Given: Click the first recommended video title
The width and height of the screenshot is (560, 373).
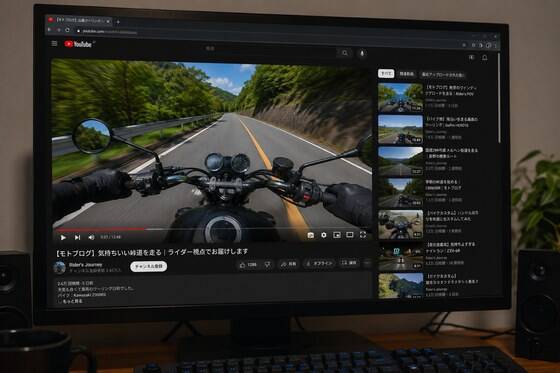Looking at the screenshot, I should pos(451,90).
